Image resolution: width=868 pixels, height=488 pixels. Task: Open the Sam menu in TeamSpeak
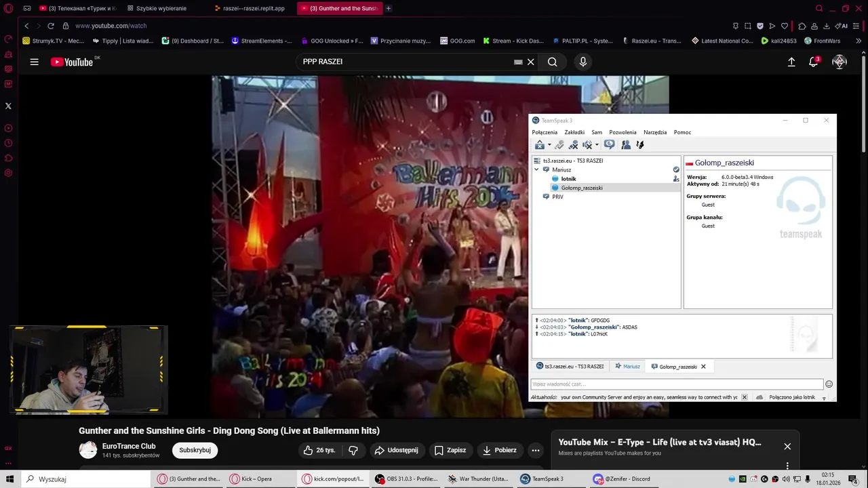tap(597, 132)
